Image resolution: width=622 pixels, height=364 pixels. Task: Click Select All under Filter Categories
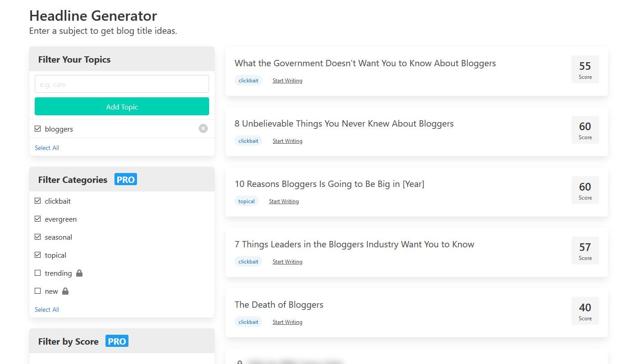[x=46, y=309]
